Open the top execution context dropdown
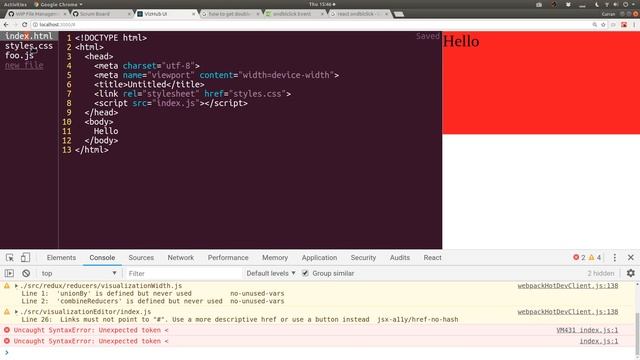Image resolution: width=640 pixels, height=360 pixels. [x=78, y=273]
